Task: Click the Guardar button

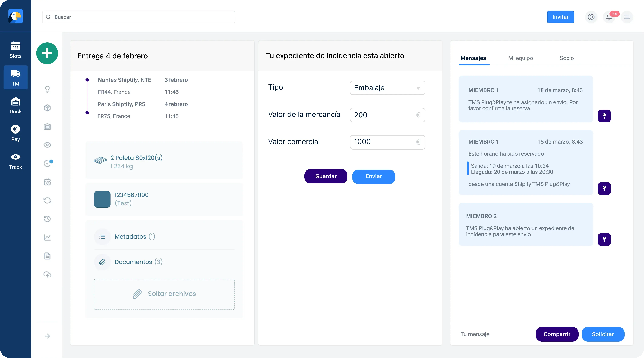Action: click(326, 176)
